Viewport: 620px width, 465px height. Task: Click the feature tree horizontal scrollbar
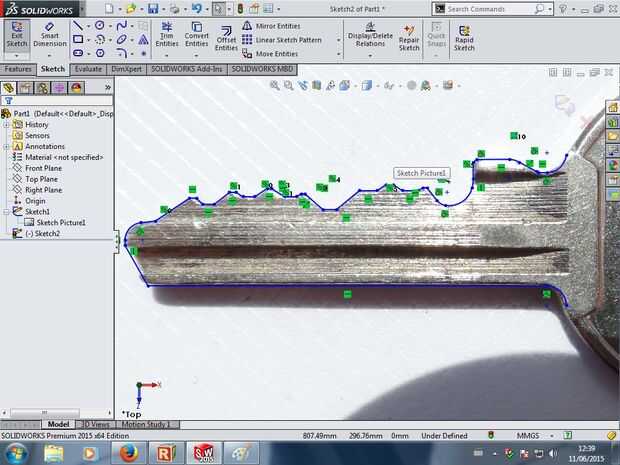[56, 412]
